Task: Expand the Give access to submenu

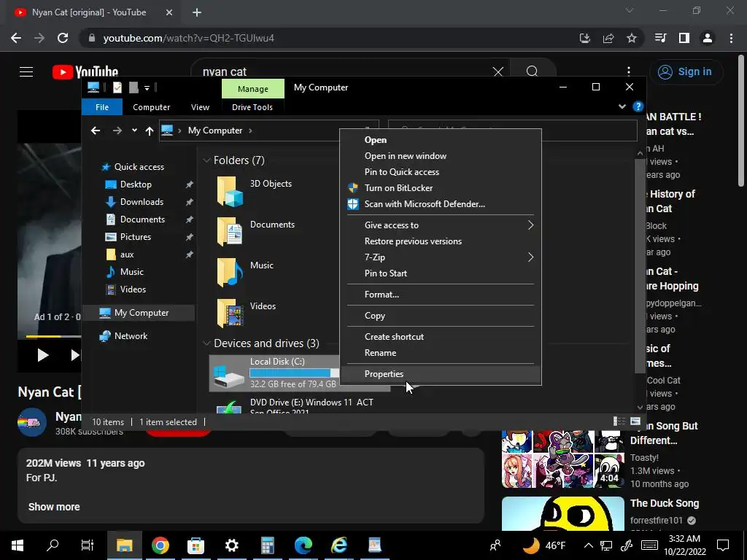Action: click(530, 225)
